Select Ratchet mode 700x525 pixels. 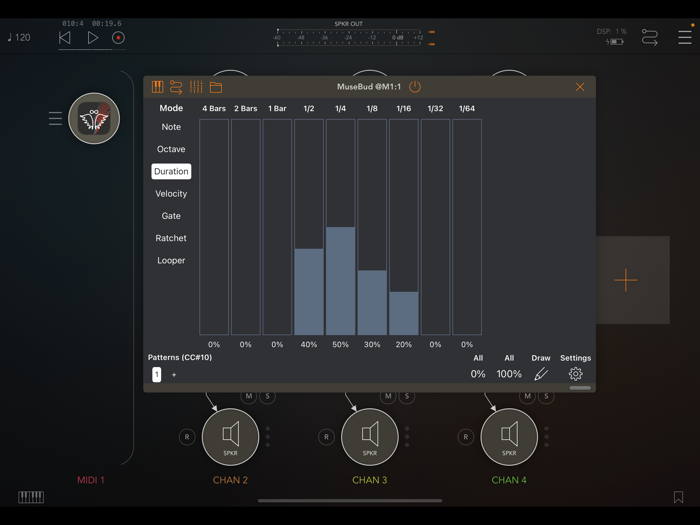(171, 238)
